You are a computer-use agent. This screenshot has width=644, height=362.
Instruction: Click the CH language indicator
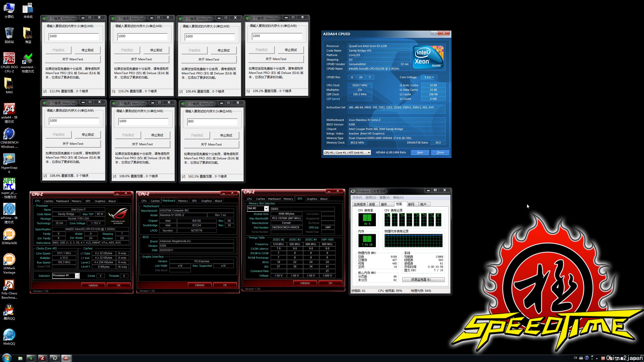[x=576, y=358]
